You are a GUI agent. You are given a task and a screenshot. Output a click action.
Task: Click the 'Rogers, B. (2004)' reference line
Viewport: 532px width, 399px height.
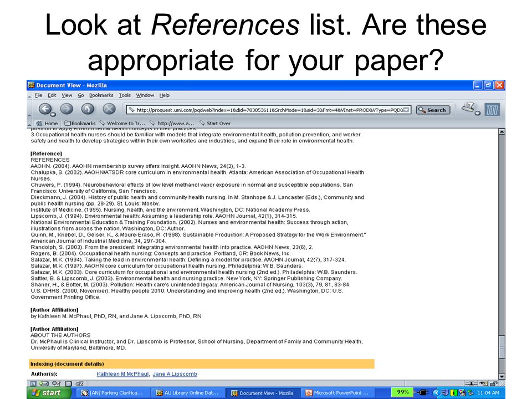click(x=161, y=253)
